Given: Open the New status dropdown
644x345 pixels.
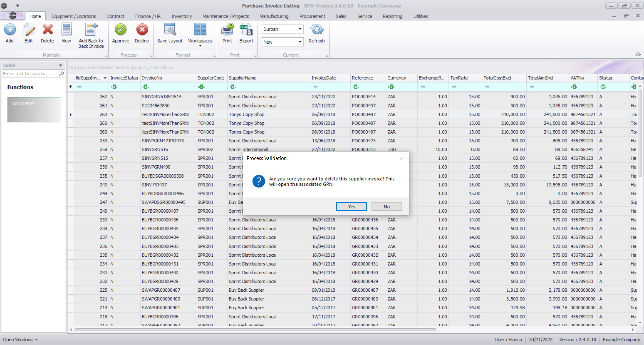Looking at the screenshot, I should tap(300, 42).
